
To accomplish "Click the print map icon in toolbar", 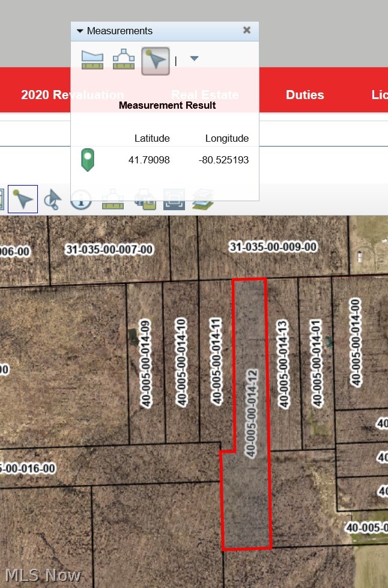I will pyautogui.click(x=145, y=199).
